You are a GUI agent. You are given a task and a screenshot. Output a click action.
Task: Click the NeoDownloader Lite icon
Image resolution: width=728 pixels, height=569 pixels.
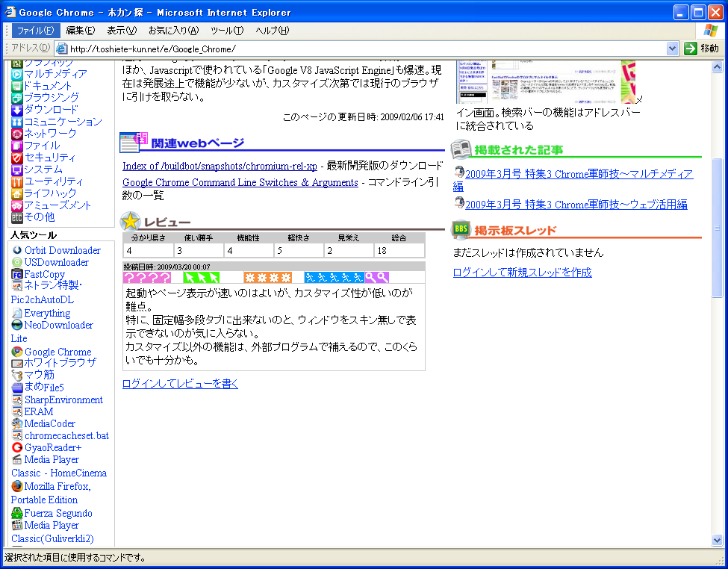point(17,325)
